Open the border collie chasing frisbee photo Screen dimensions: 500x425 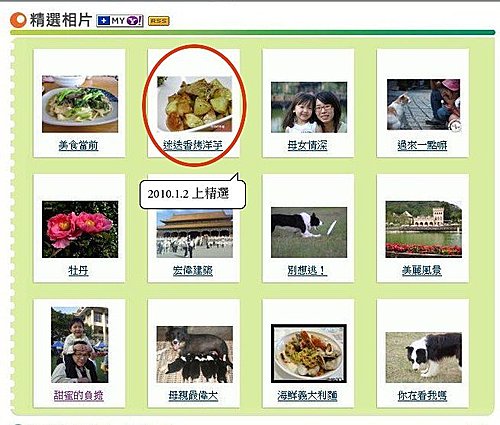coord(309,232)
